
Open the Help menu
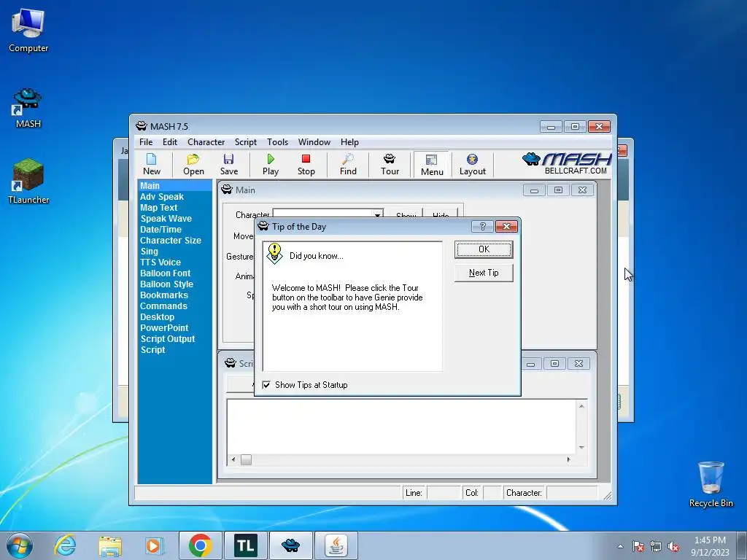349,142
